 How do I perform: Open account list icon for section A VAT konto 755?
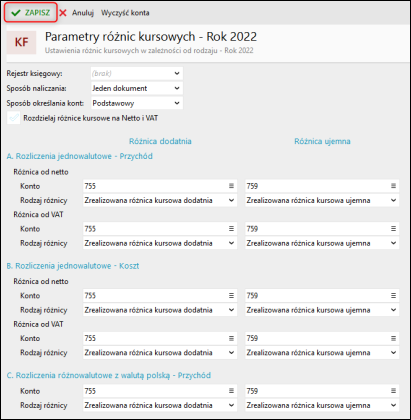pos(231,229)
